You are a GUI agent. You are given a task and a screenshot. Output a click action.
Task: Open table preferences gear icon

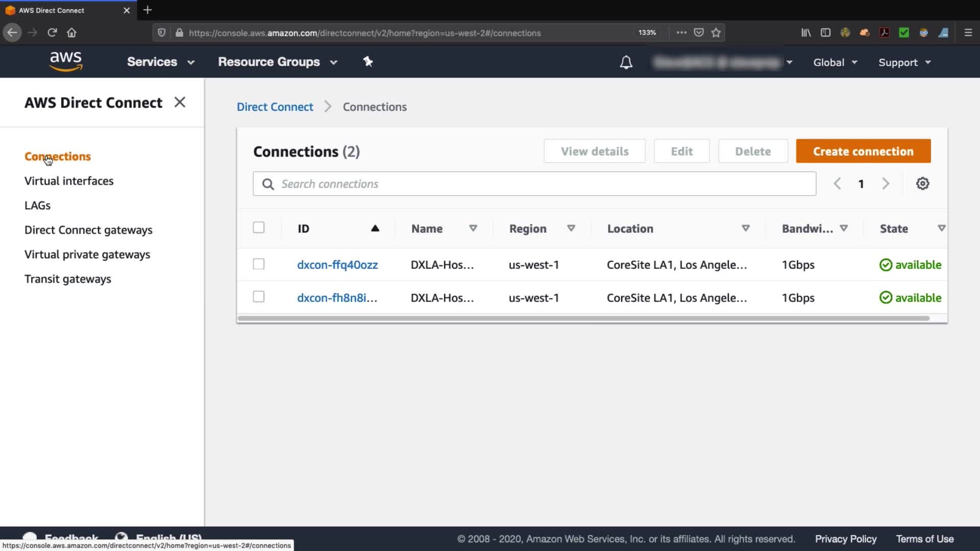[922, 184]
